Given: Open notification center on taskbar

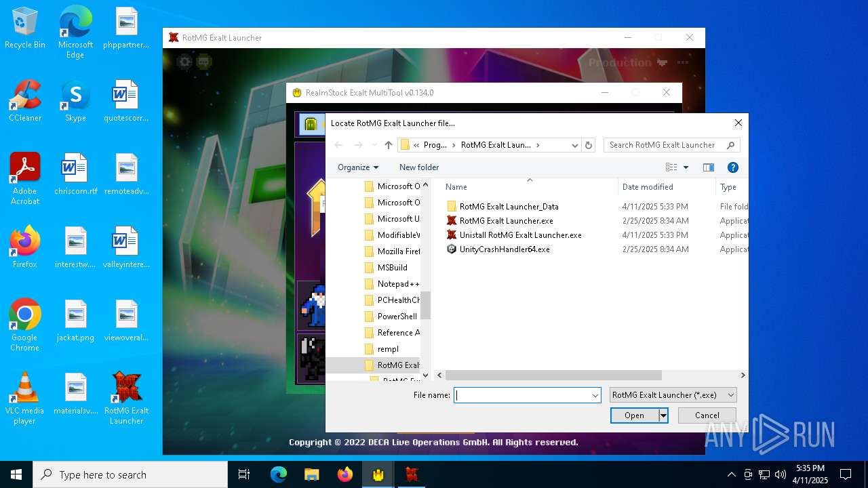Looking at the screenshot, I should 846,474.
